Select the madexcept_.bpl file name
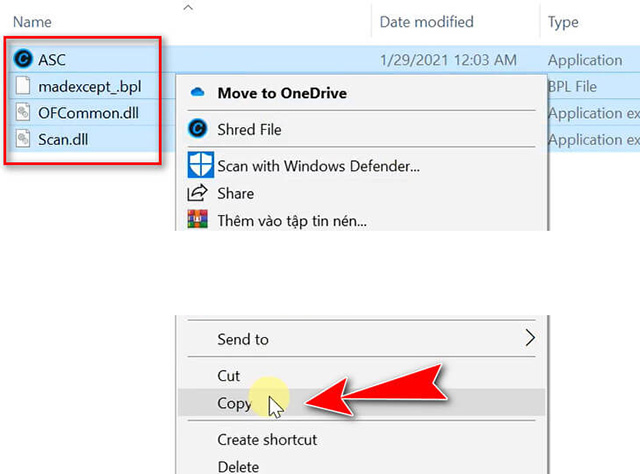The height and width of the screenshot is (474, 640). pos(90,87)
